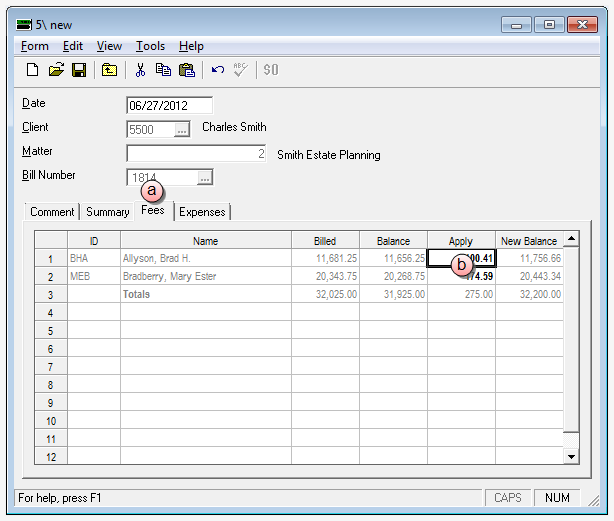Click Billed value 20,343.75

tap(325, 276)
